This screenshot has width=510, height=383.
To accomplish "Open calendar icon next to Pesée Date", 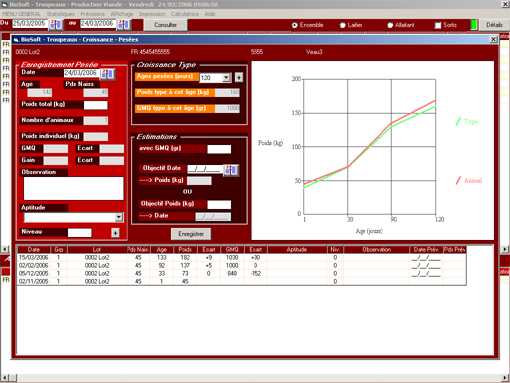I will tap(108, 74).
